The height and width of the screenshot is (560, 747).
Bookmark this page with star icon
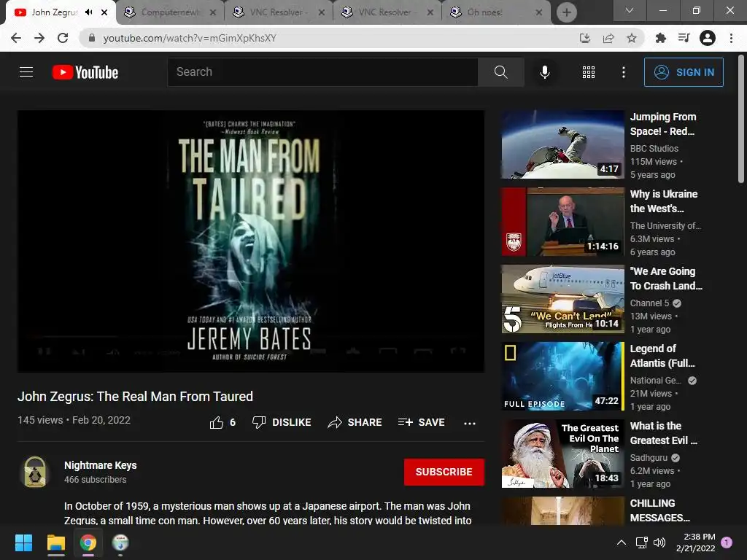point(632,38)
